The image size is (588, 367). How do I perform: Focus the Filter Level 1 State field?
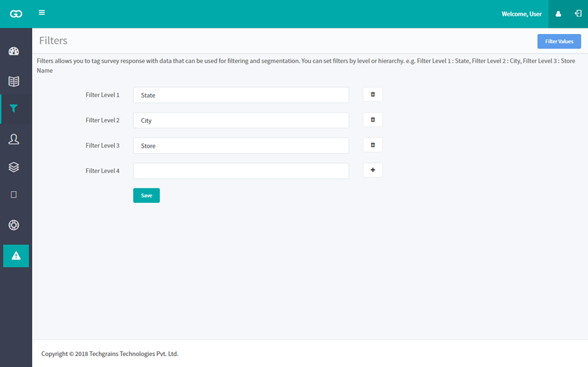[241, 95]
